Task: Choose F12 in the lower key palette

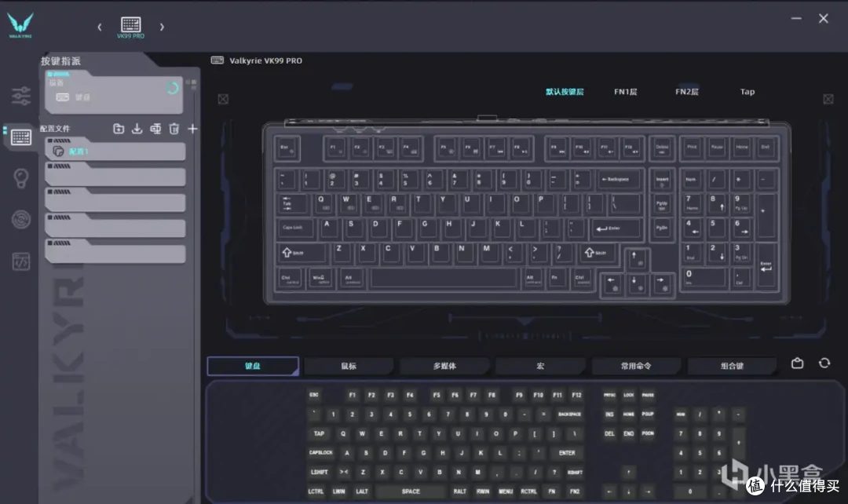Action: coord(576,395)
